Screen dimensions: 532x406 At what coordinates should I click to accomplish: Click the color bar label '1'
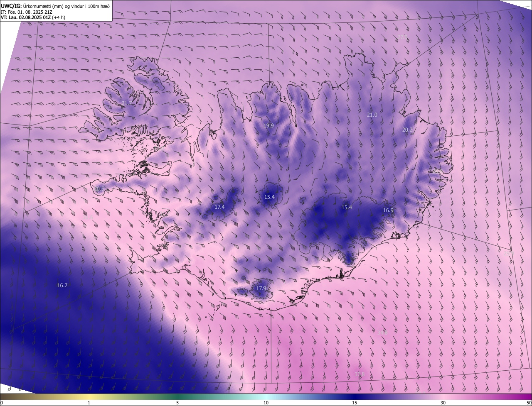[89, 403]
